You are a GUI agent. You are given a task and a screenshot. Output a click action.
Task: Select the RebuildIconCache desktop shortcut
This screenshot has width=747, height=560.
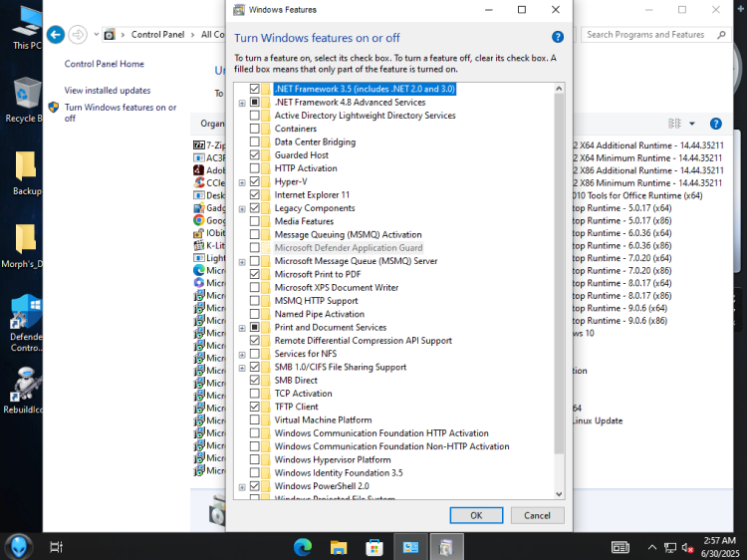tap(24, 390)
